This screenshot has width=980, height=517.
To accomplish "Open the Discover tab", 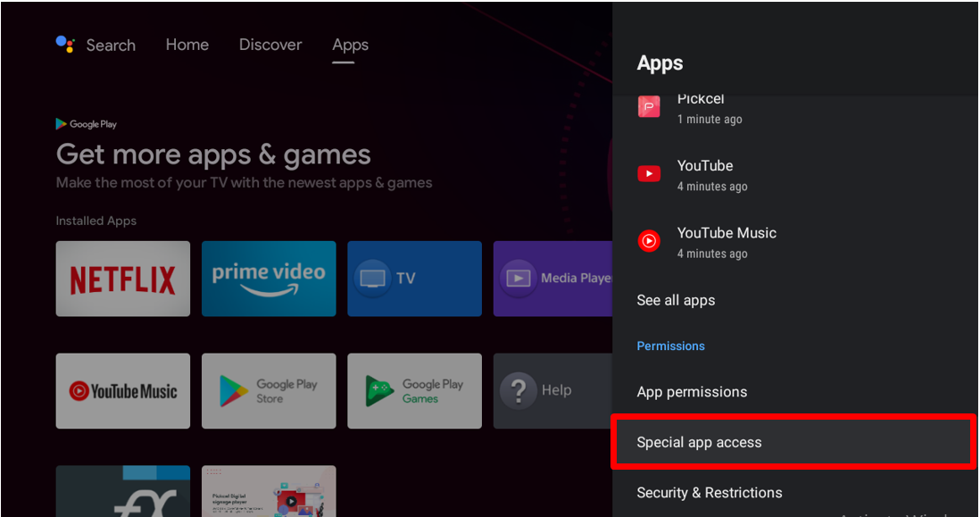I will (x=270, y=45).
